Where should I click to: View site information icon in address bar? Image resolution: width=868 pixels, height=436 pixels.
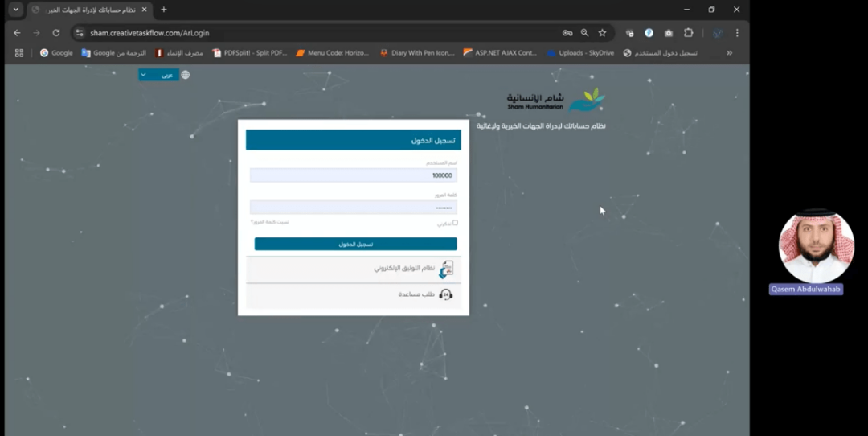point(80,33)
